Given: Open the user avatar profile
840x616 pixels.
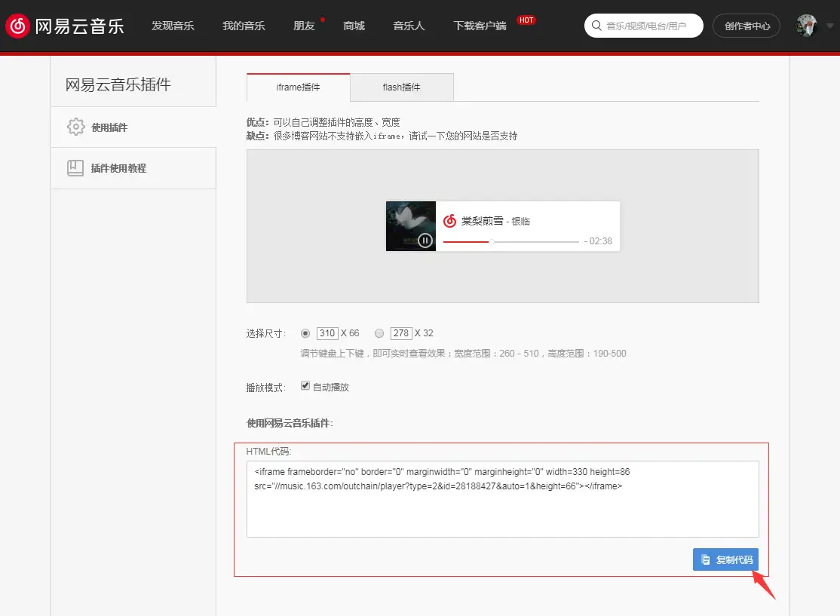Looking at the screenshot, I should coord(806,26).
